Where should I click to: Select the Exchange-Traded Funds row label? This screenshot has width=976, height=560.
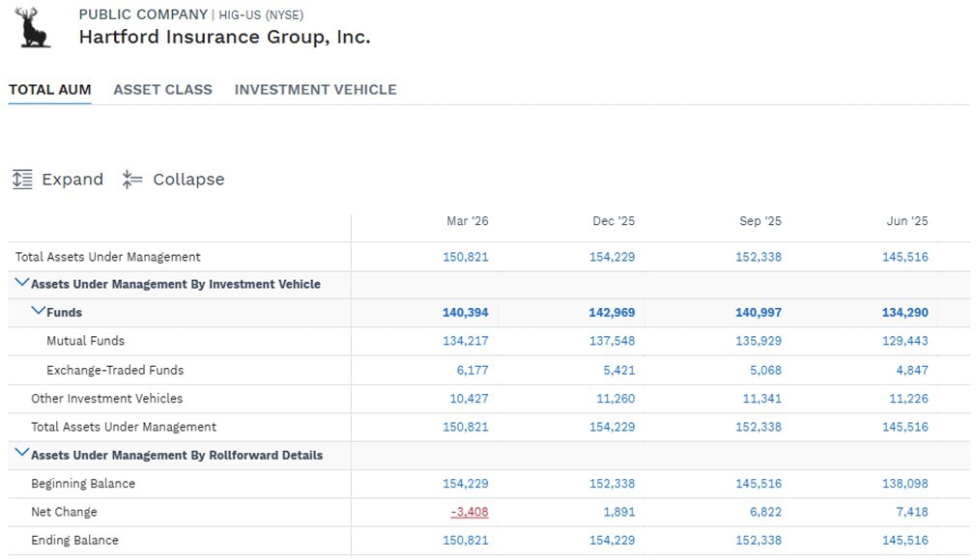coord(115,370)
